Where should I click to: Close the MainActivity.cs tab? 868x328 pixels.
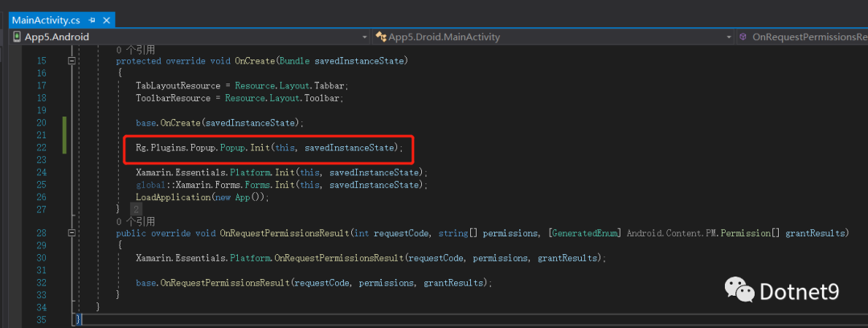106,21
